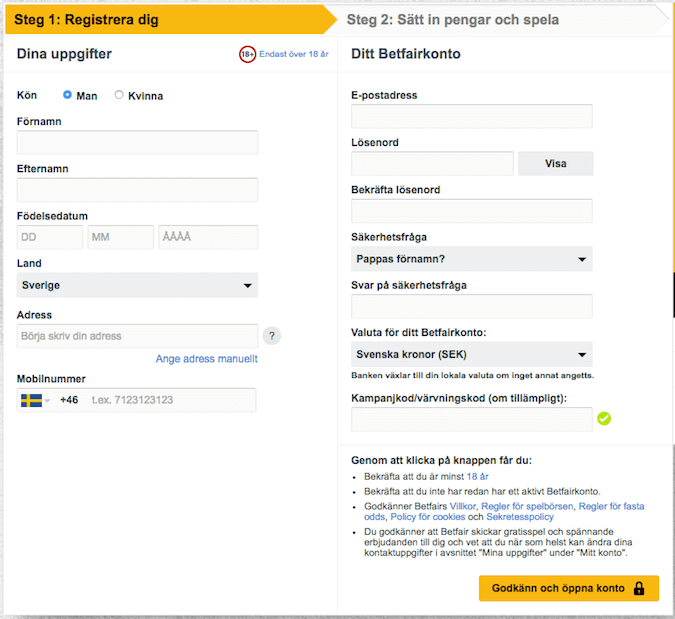
Task: Select the Kvinna gender radio button
Action: [119, 95]
